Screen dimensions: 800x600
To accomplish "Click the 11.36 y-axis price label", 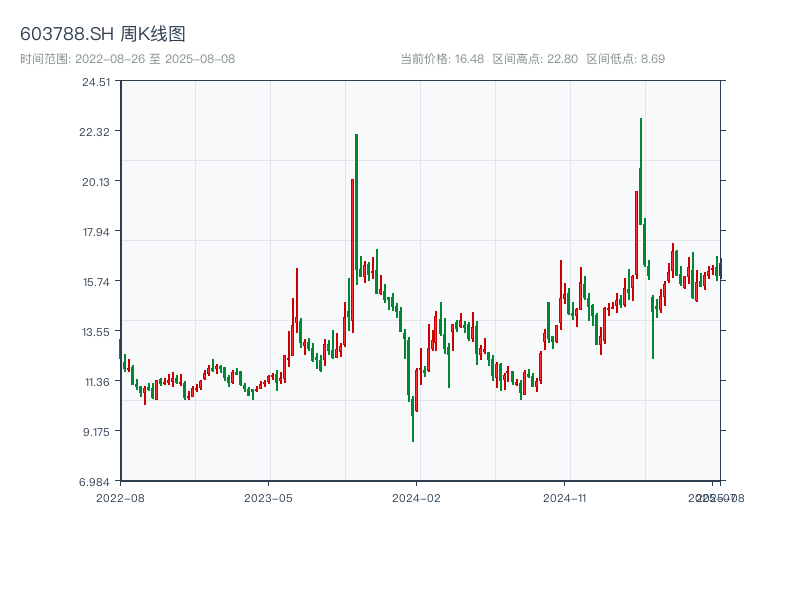I will pos(96,381).
